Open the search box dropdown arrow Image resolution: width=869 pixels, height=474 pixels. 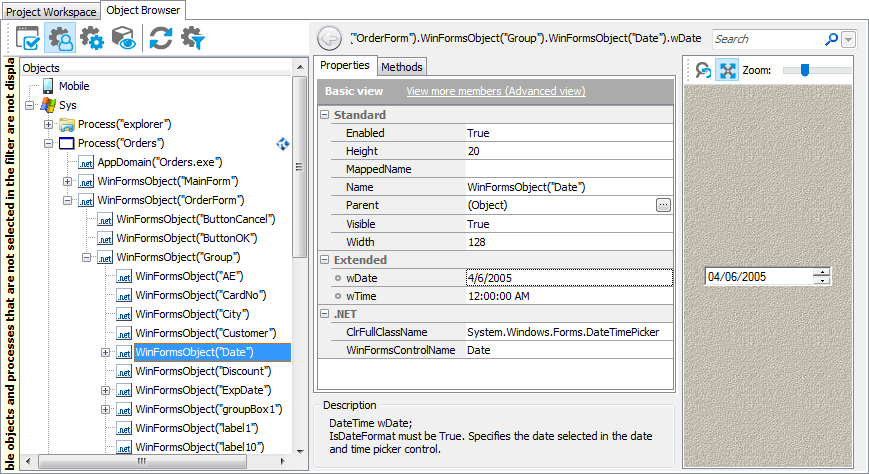click(x=849, y=39)
